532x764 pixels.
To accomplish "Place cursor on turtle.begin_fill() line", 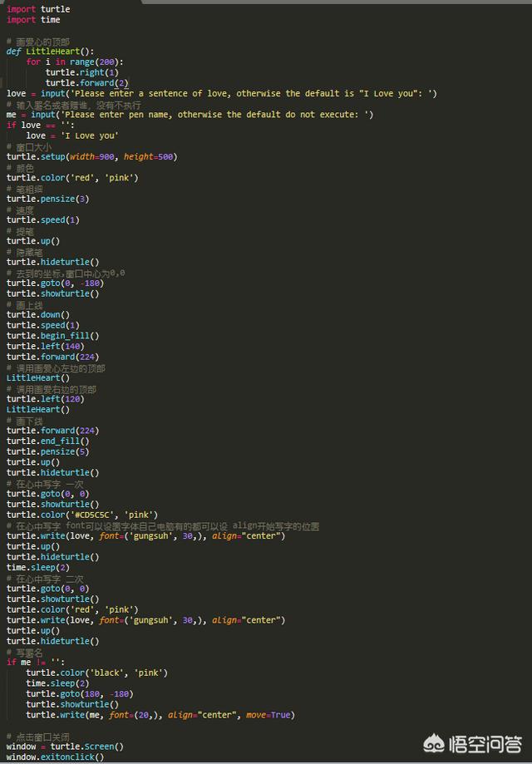I will point(52,336).
